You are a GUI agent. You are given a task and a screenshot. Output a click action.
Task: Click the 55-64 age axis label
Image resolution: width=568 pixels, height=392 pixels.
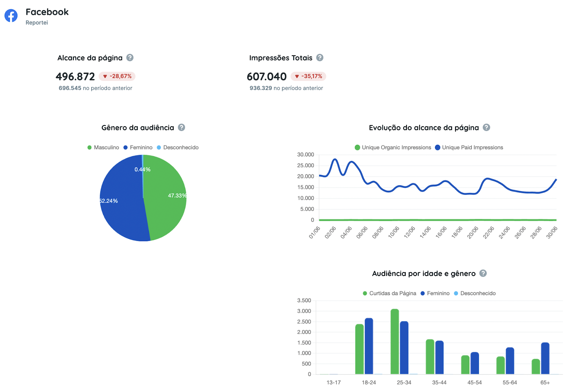tap(510, 382)
